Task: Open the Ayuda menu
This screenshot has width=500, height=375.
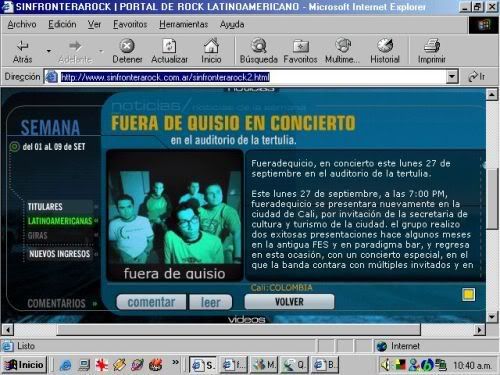Action: click(x=232, y=24)
